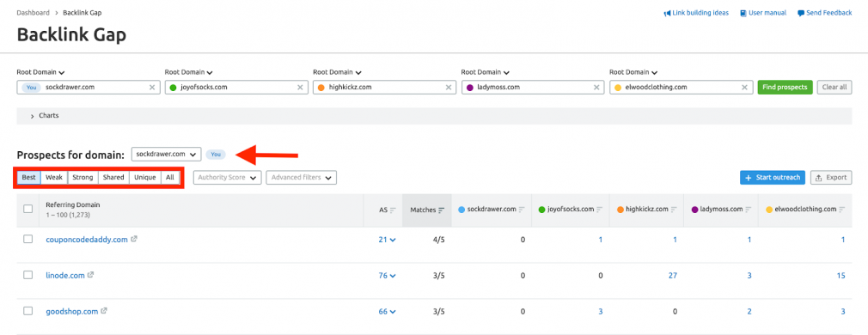Open linode.com referring domain link
868x335 pixels.
pyautogui.click(x=66, y=276)
